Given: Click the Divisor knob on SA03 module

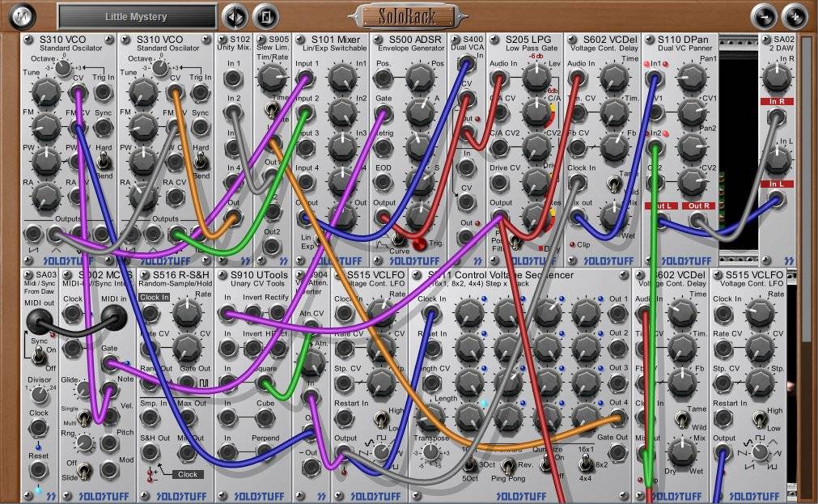Looking at the screenshot, I should click(x=39, y=396).
